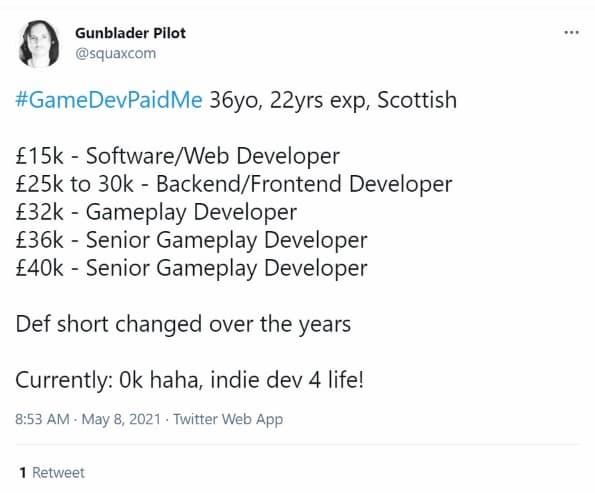Click the 8:53 AM timestamp

42,419
